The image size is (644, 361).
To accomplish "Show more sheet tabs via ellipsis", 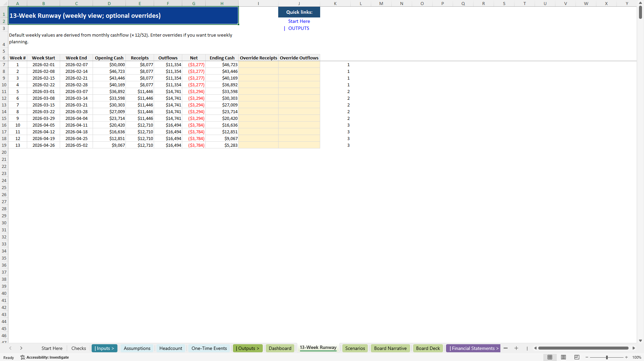I will coord(505,348).
